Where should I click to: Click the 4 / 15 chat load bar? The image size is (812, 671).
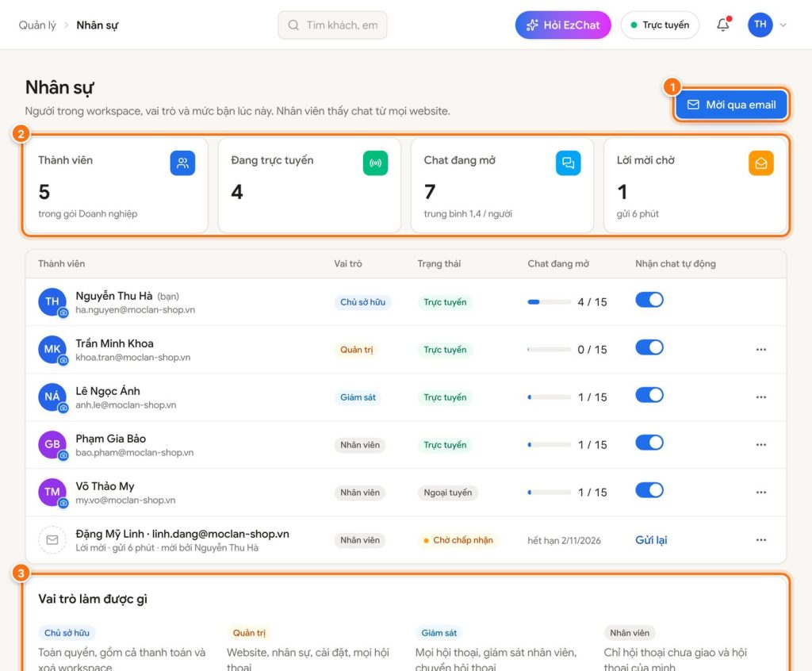coord(549,302)
